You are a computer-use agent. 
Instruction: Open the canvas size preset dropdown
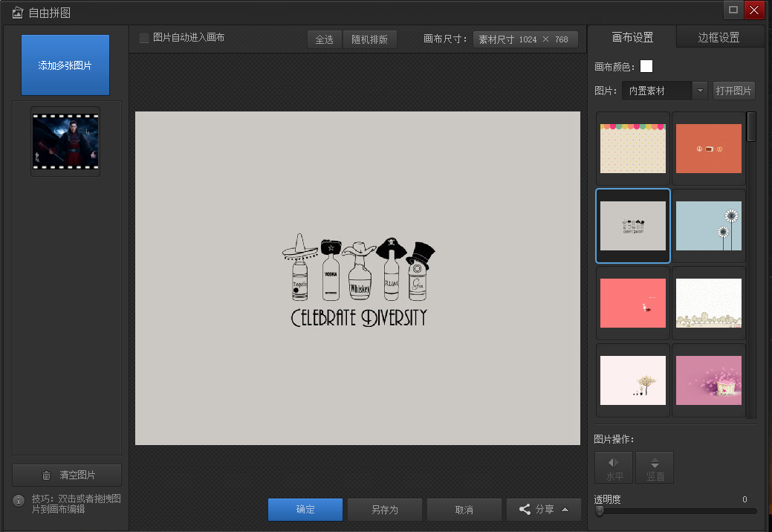pos(525,39)
